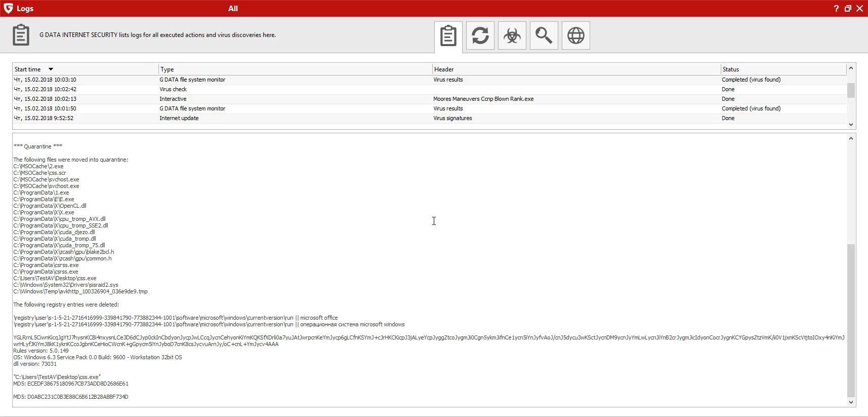Screen dimensions: 868x417
Task: Click the 'C:\ProgramData\E\E.exe' line
Action: click(x=44, y=199)
